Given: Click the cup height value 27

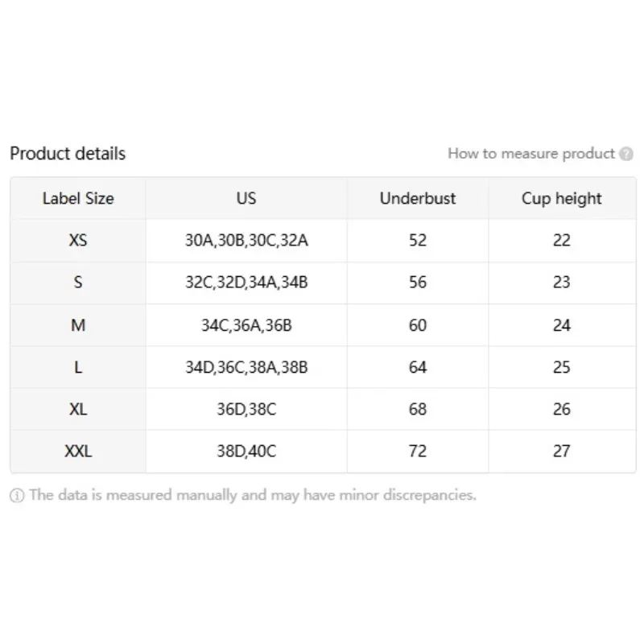Looking at the screenshot, I should (x=562, y=451).
